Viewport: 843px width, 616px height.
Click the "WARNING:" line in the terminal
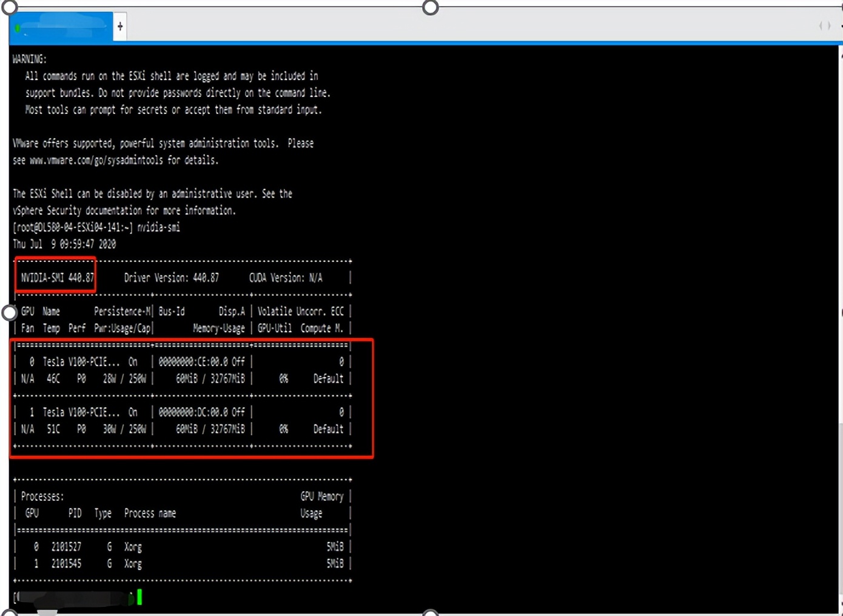tap(30, 59)
